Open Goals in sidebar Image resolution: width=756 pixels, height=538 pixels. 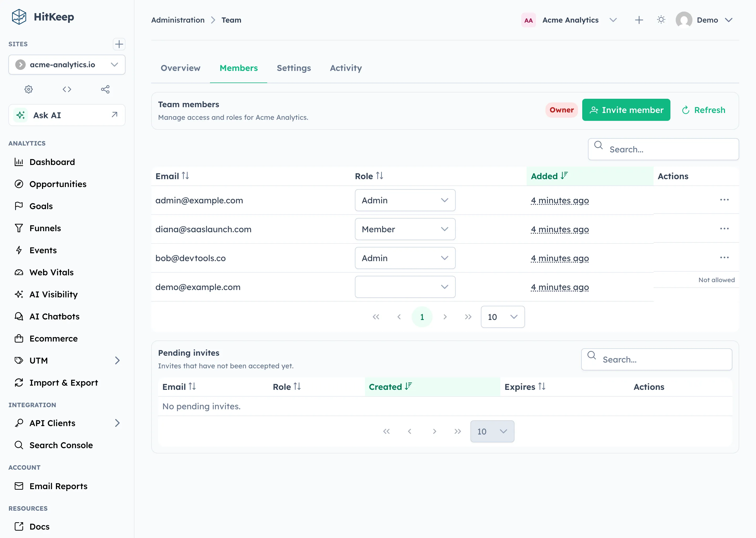(67, 206)
